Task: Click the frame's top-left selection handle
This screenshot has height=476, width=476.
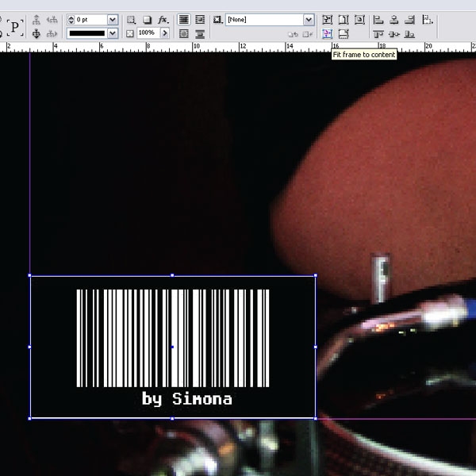Action: click(30, 275)
